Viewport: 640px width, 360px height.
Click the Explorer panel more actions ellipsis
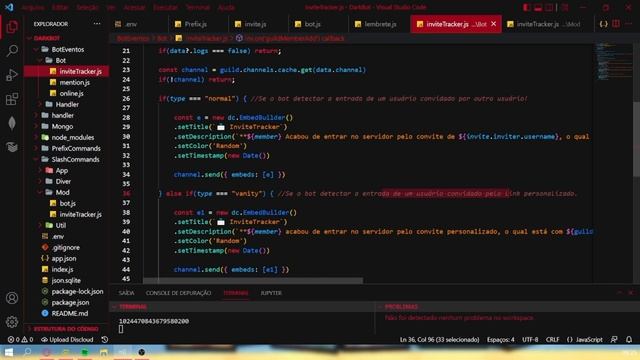coord(97,24)
